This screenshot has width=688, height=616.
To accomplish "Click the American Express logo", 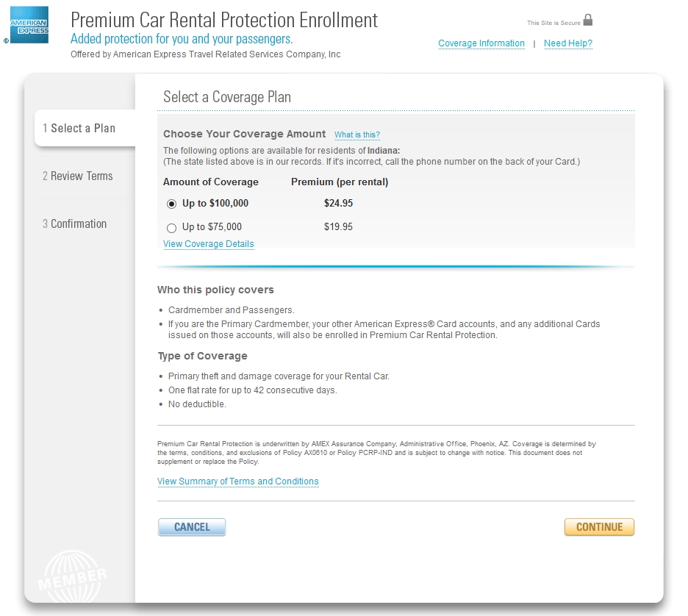I will coord(27,24).
